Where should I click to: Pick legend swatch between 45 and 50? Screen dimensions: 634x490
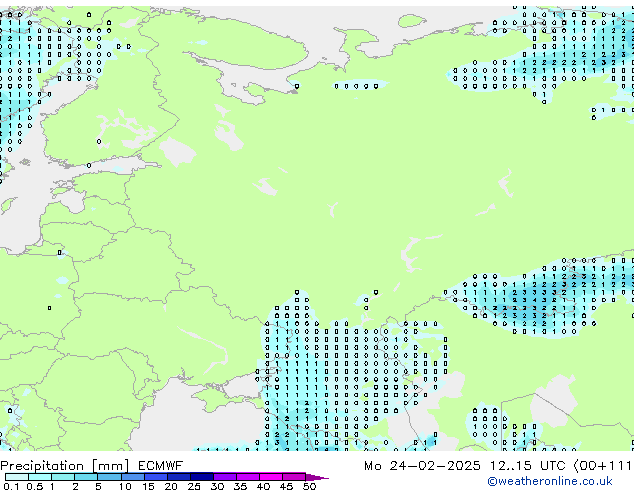tap(294, 477)
